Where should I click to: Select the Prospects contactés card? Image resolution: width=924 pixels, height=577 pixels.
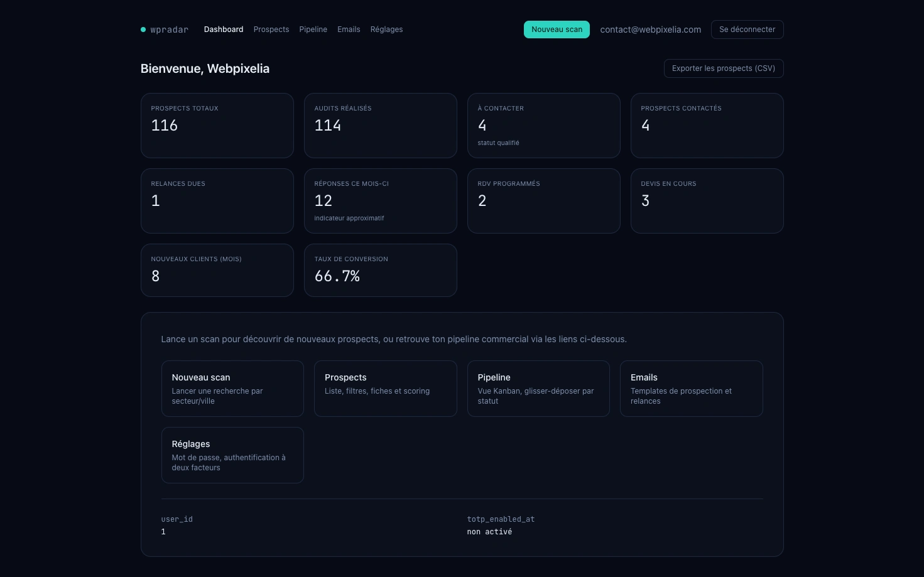point(707,126)
